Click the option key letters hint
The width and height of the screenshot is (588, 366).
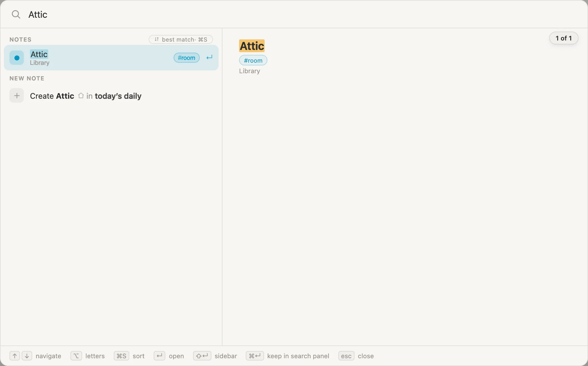point(76,356)
